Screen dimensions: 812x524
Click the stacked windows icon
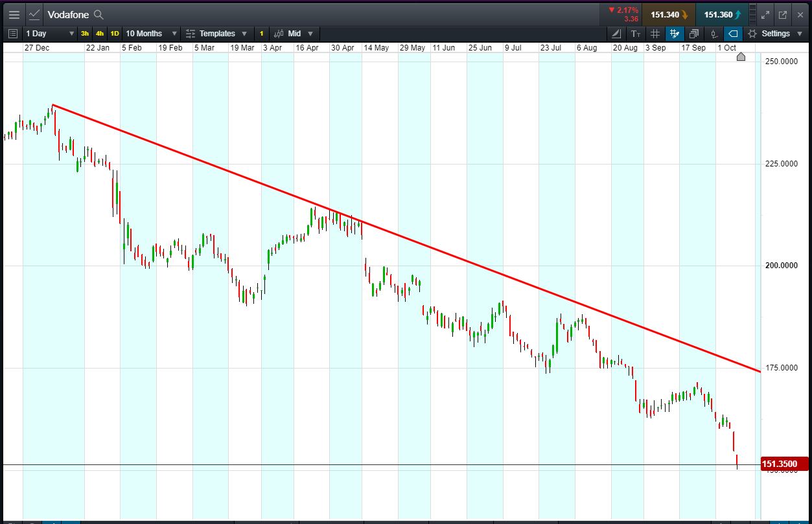pos(694,34)
